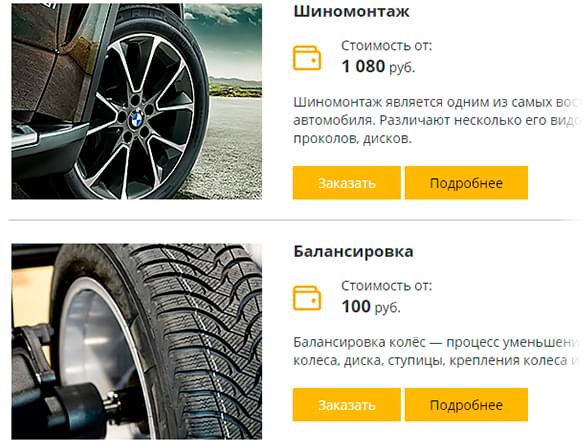Open the Шиномонтаж heading link

point(351,11)
